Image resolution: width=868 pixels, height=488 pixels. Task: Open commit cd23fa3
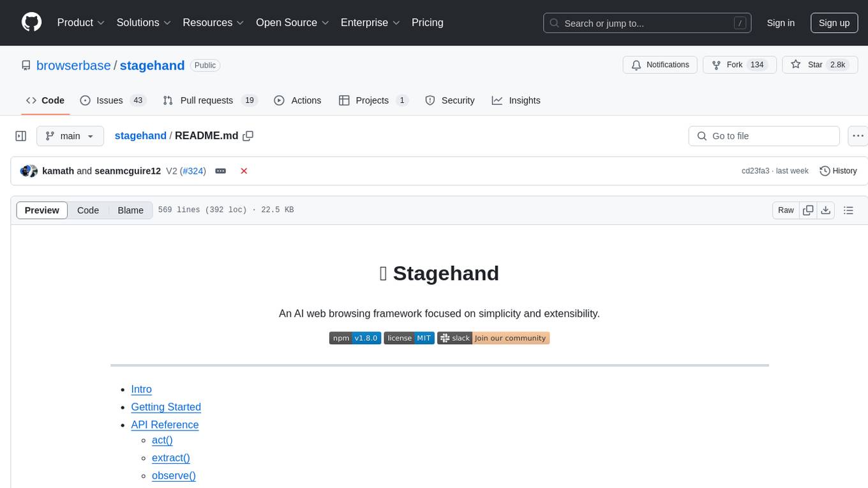(756, 171)
